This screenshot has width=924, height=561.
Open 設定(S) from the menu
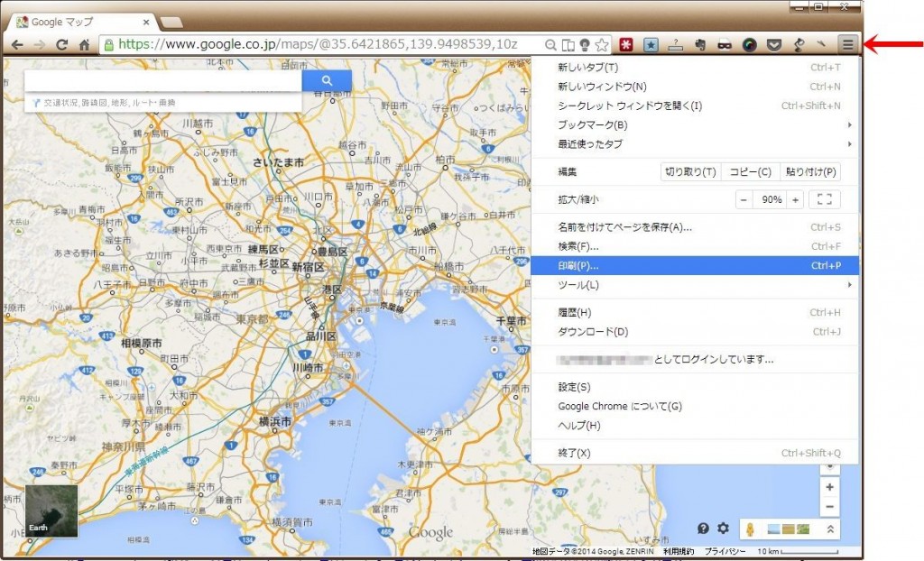pyautogui.click(x=695, y=387)
